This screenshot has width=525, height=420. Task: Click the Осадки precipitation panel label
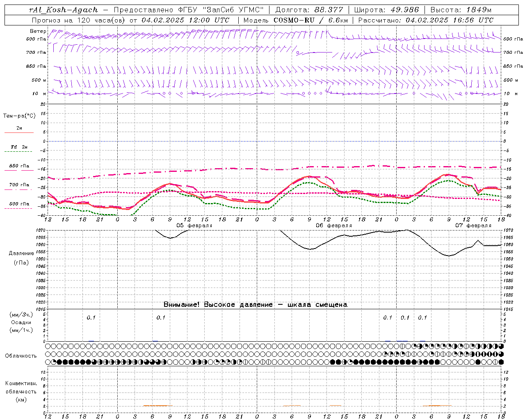click(21, 322)
